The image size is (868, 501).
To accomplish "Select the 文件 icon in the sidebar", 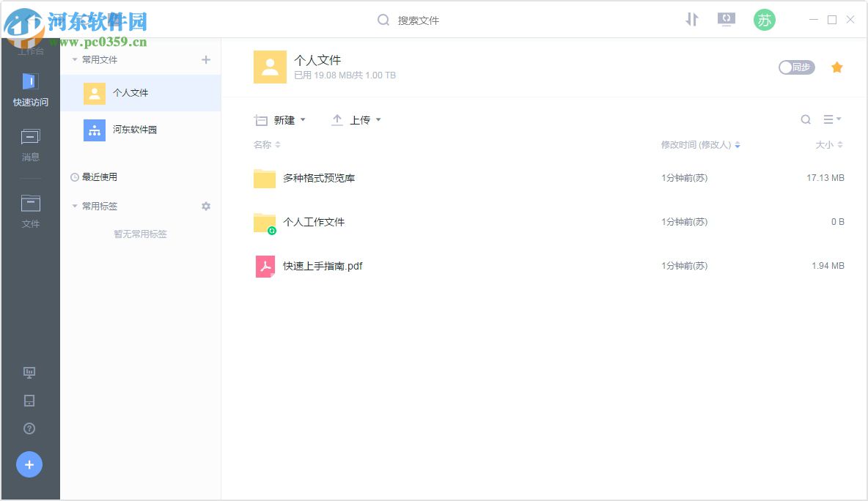I will [29, 211].
